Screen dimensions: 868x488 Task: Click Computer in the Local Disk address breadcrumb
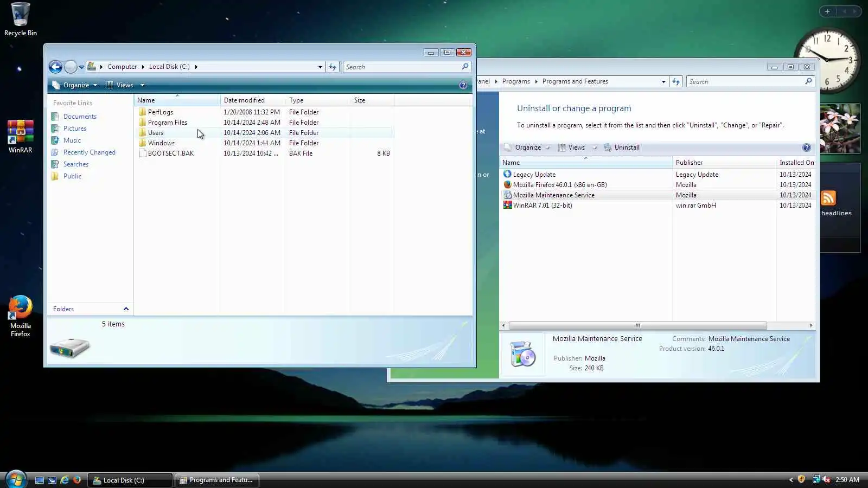click(122, 67)
